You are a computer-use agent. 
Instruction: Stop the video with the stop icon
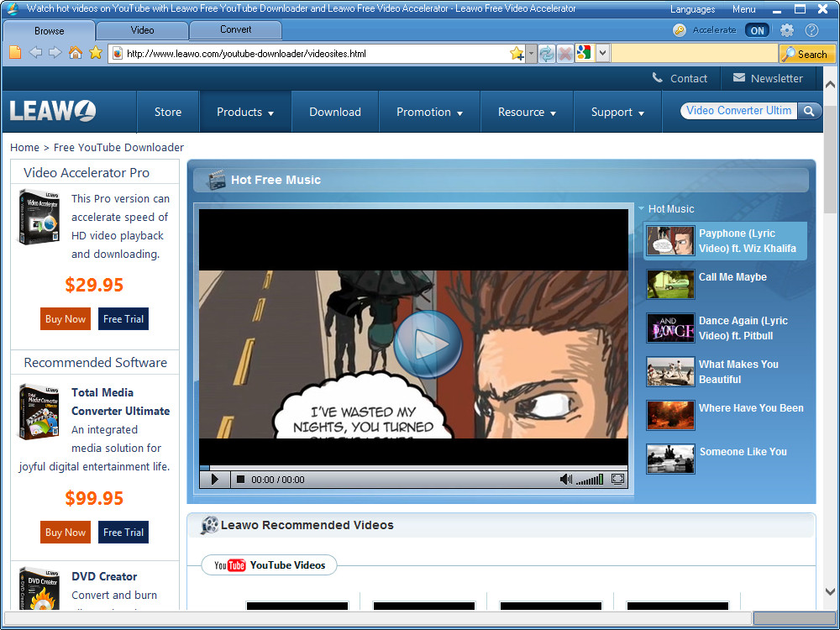(x=240, y=479)
